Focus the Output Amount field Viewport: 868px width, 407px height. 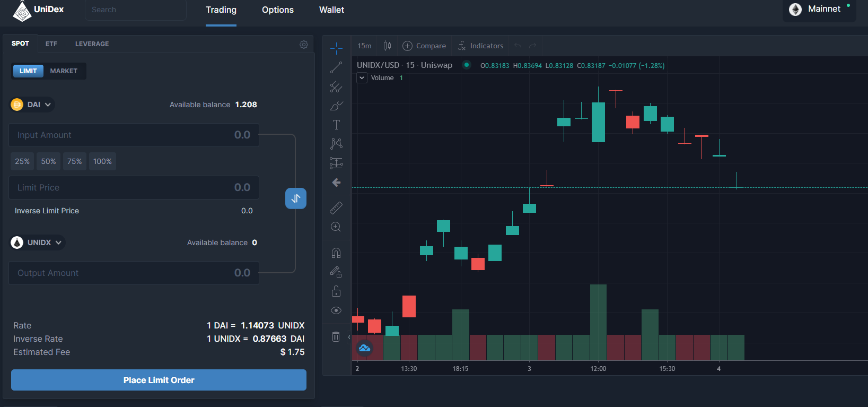pyautogui.click(x=134, y=273)
